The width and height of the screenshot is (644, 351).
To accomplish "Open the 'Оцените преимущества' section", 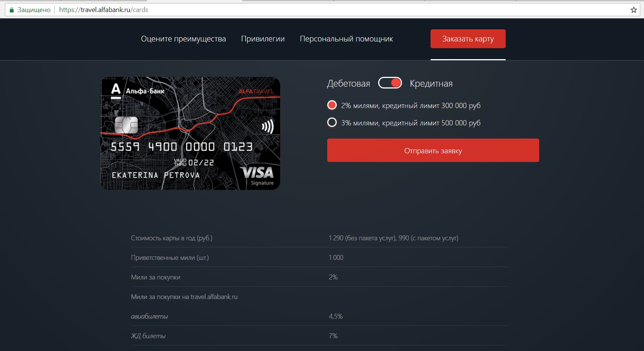I will [183, 39].
